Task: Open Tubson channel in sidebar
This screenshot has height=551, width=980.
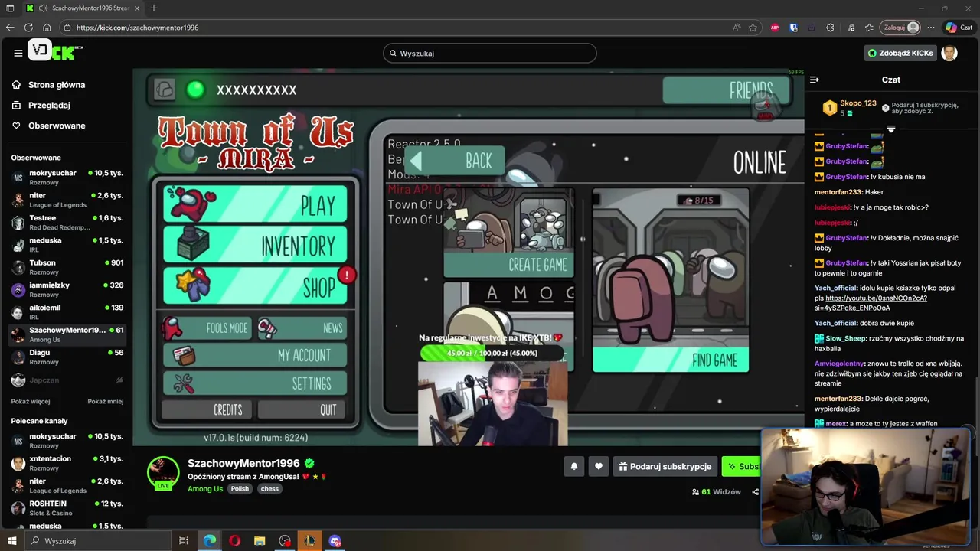Action: click(x=67, y=267)
